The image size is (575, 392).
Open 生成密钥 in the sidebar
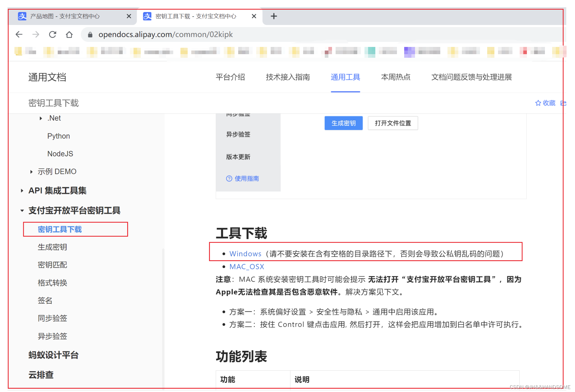(52, 247)
